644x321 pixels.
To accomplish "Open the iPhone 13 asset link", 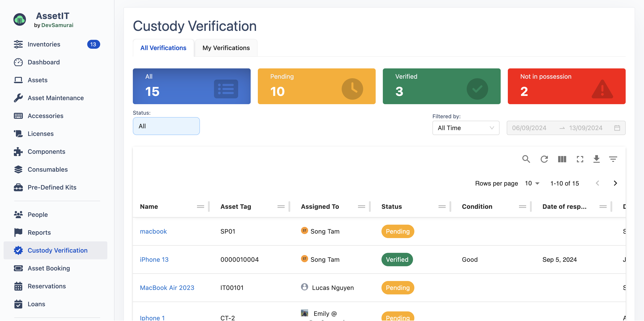I will pyautogui.click(x=154, y=260).
